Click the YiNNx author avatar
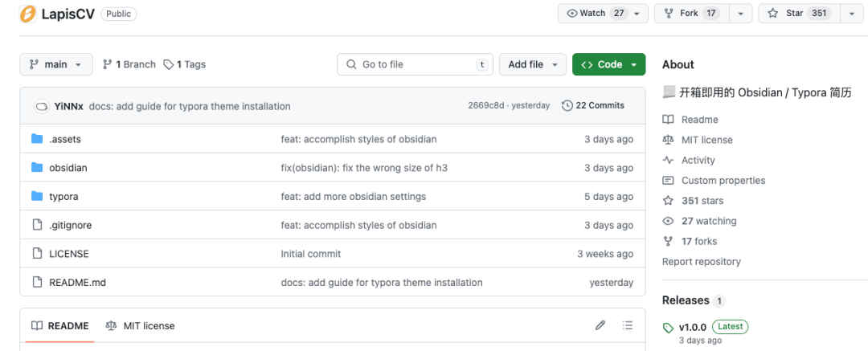Image resolution: width=868 pixels, height=351 pixels. click(42, 106)
